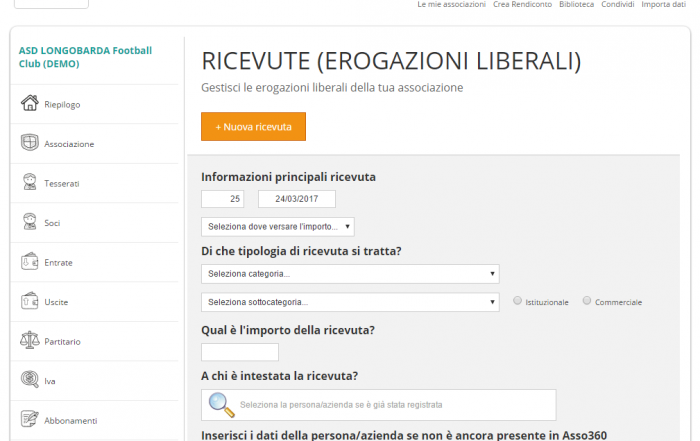Click the date field showing 24/03/2017
The image size is (700, 441).
pos(297,199)
